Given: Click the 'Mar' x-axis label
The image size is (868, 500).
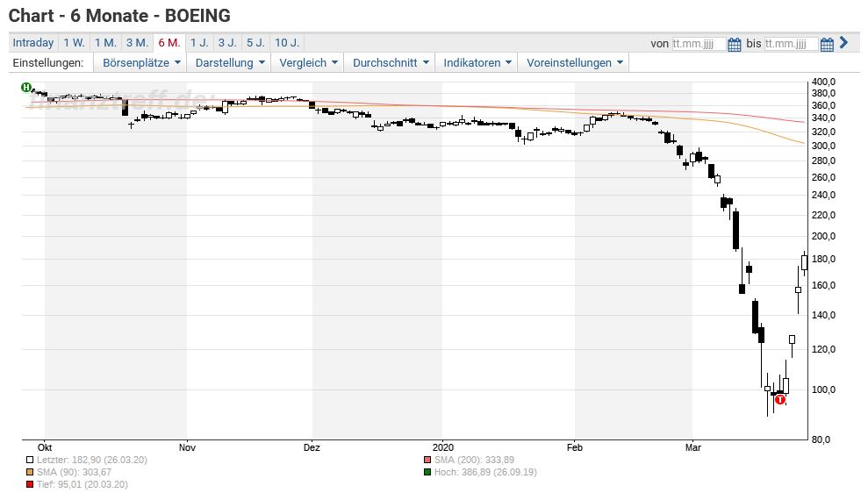Looking at the screenshot, I should tap(693, 447).
